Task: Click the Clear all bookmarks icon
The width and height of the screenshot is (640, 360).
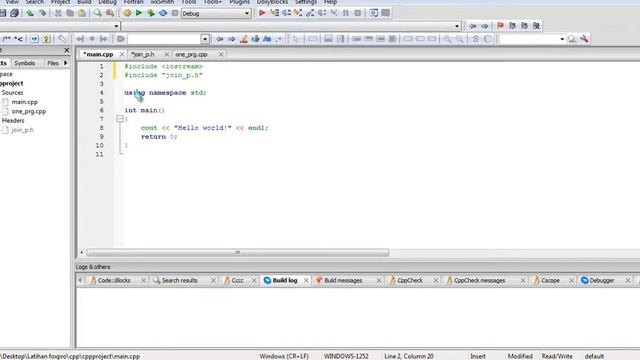Action: 536,26
